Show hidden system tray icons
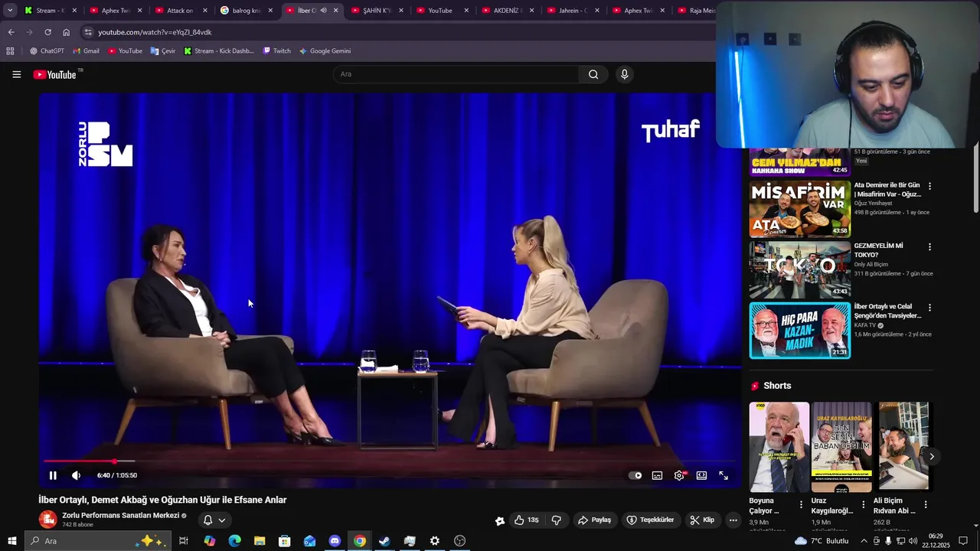This screenshot has width=980, height=551. pyautogui.click(x=864, y=541)
